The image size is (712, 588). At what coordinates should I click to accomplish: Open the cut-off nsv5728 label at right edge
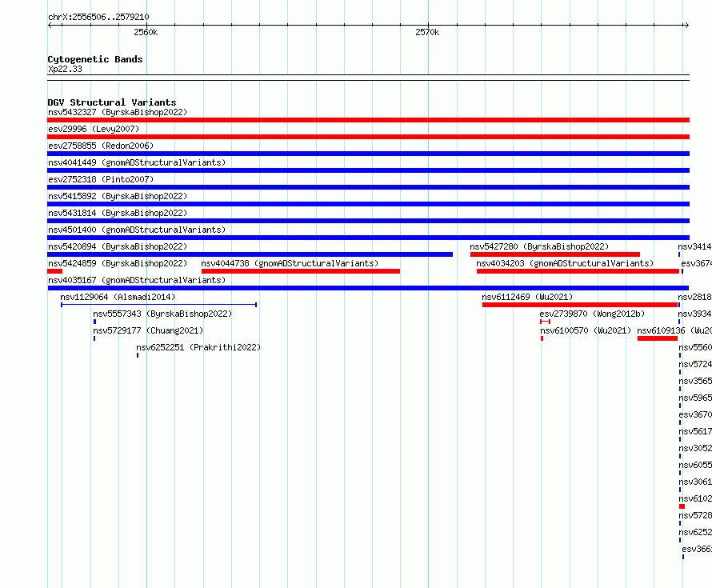point(695,515)
